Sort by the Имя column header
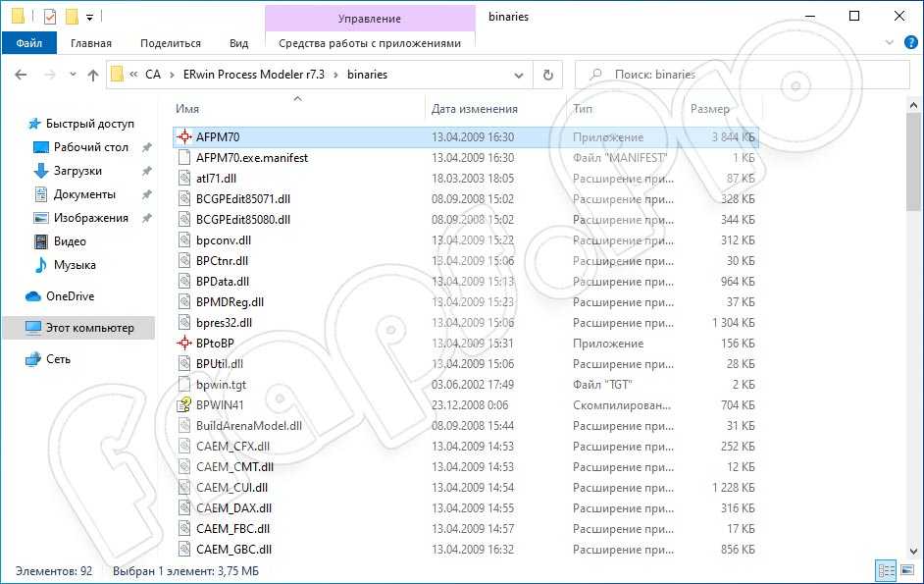Viewport: 924px width, 584px height. click(x=297, y=109)
